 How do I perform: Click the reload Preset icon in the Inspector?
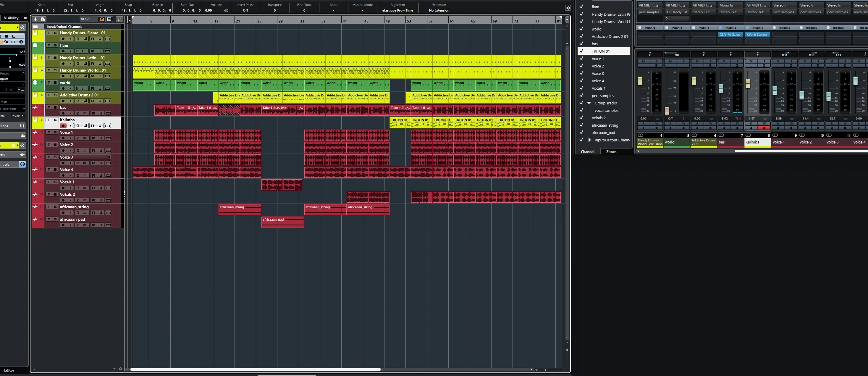(x=23, y=73)
